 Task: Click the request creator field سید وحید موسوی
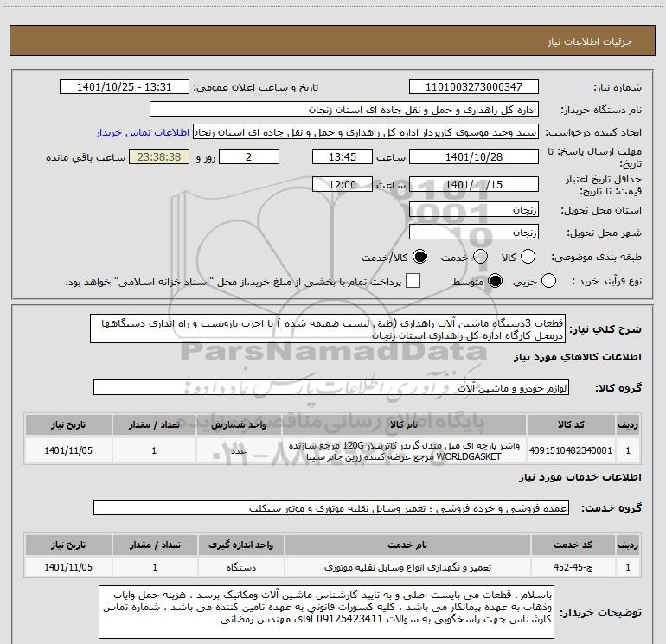(x=366, y=132)
